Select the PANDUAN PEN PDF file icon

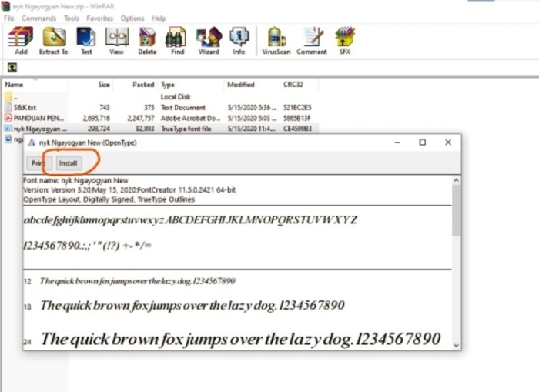coord(8,118)
